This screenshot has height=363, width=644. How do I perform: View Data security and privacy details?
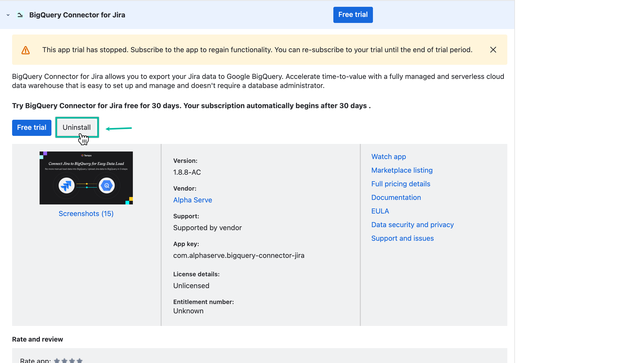tap(412, 225)
